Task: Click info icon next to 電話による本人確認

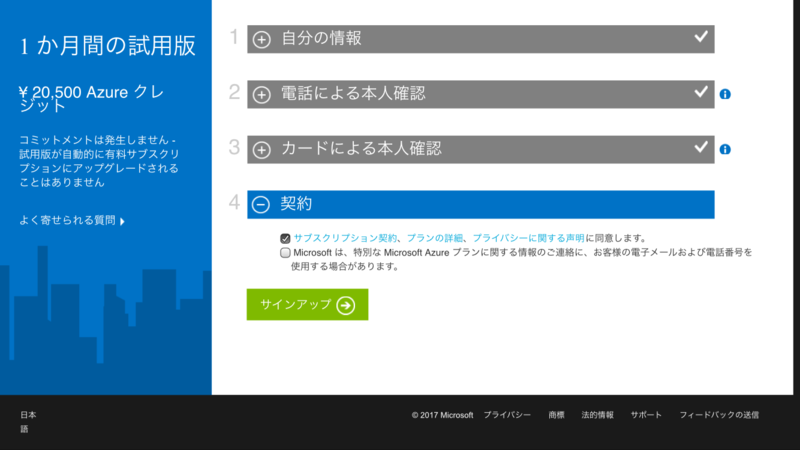Action: (x=725, y=94)
